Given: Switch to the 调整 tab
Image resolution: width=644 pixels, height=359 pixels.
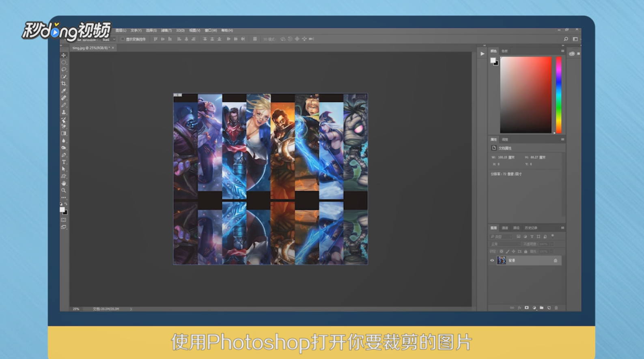Looking at the screenshot, I should tap(505, 140).
